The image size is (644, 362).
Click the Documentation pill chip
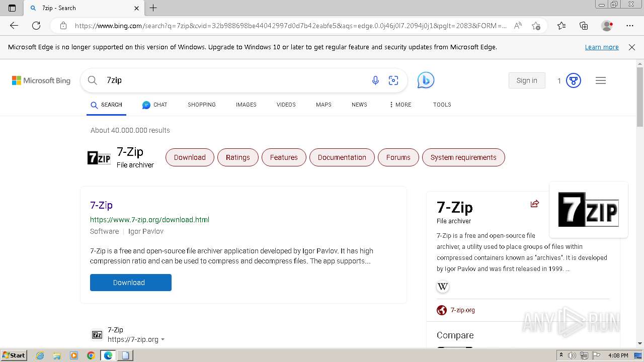tap(342, 157)
